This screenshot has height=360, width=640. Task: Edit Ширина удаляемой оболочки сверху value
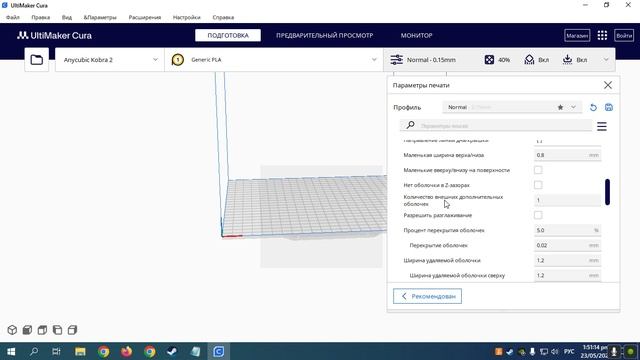pyautogui.click(x=567, y=276)
